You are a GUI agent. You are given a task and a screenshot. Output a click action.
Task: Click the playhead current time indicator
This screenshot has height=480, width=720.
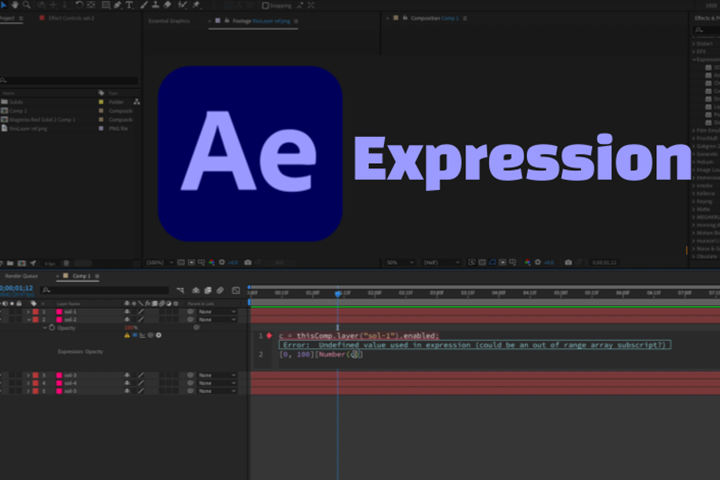[x=338, y=293]
